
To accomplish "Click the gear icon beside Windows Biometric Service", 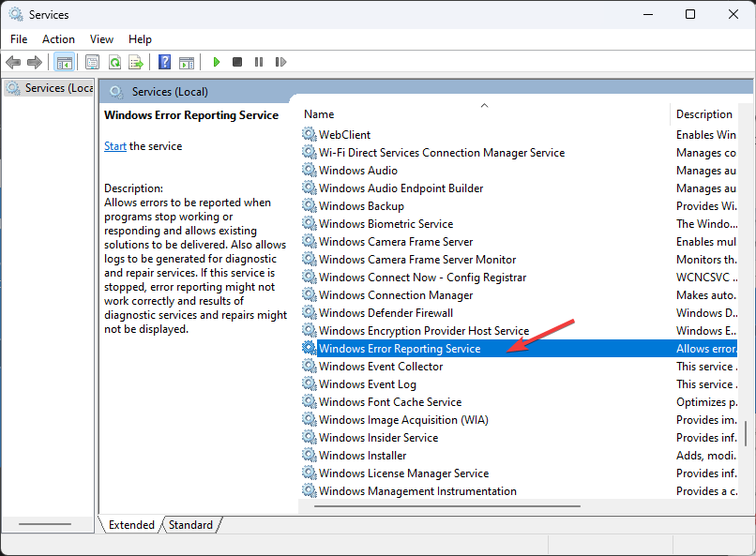I will (x=309, y=223).
